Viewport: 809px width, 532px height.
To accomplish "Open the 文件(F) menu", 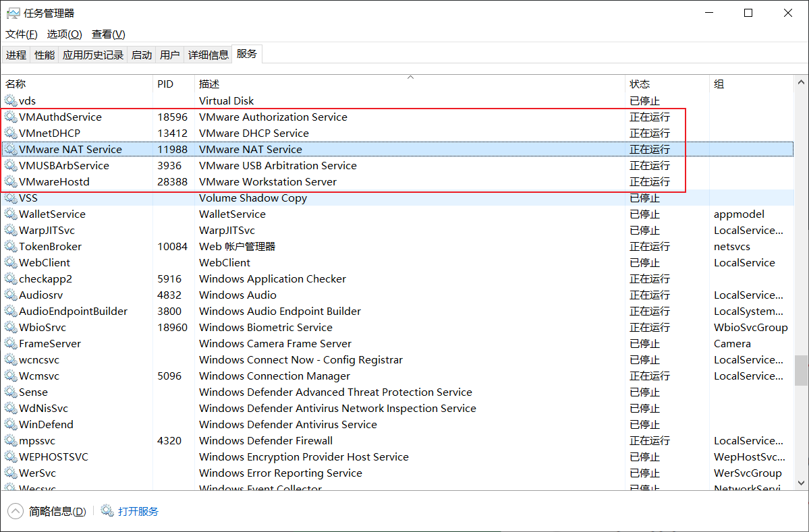I will coord(21,34).
